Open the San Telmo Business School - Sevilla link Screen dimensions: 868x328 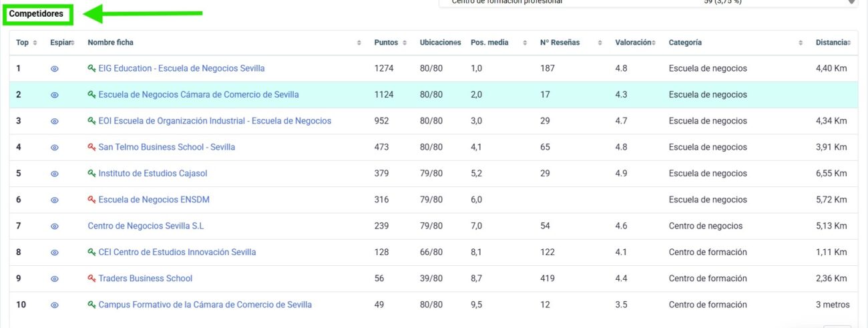166,147
